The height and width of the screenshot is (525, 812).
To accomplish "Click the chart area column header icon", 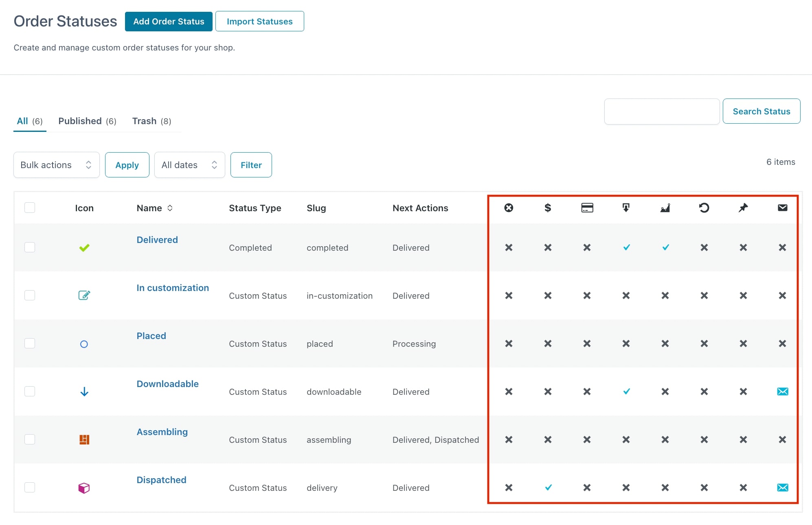I will point(665,208).
